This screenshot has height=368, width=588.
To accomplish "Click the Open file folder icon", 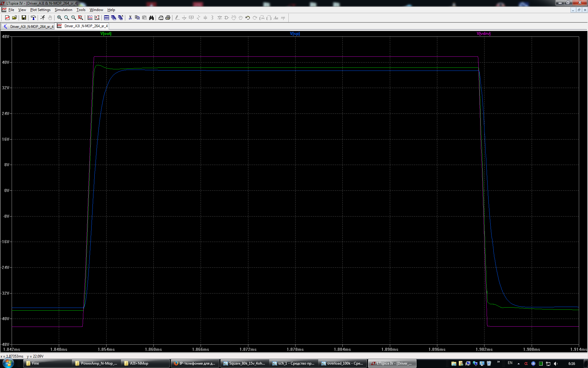I will tap(14, 18).
